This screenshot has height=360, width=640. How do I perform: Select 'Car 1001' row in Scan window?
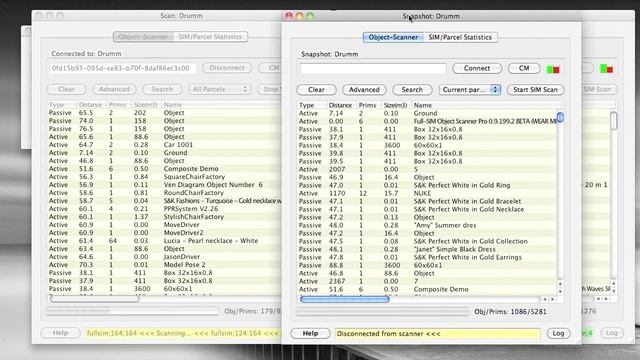pyautogui.click(x=164, y=145)
